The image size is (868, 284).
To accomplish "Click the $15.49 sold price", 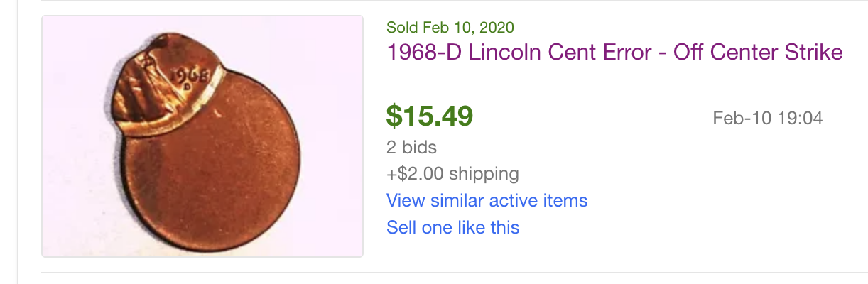I will tap(429, 116).
